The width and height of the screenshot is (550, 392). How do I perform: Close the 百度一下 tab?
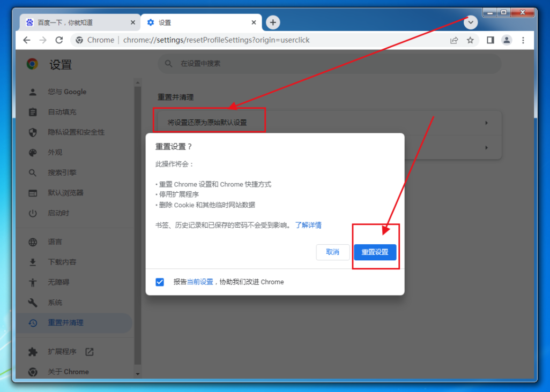point(133,22)
